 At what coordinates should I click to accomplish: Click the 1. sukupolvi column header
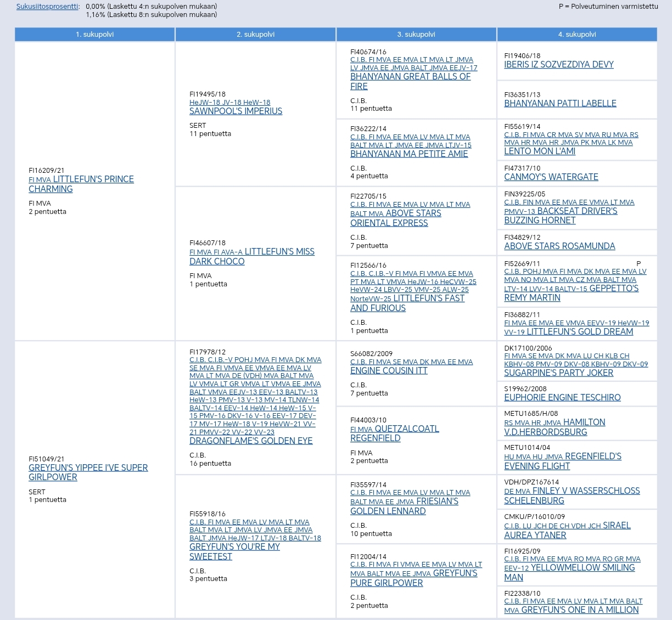94,35
